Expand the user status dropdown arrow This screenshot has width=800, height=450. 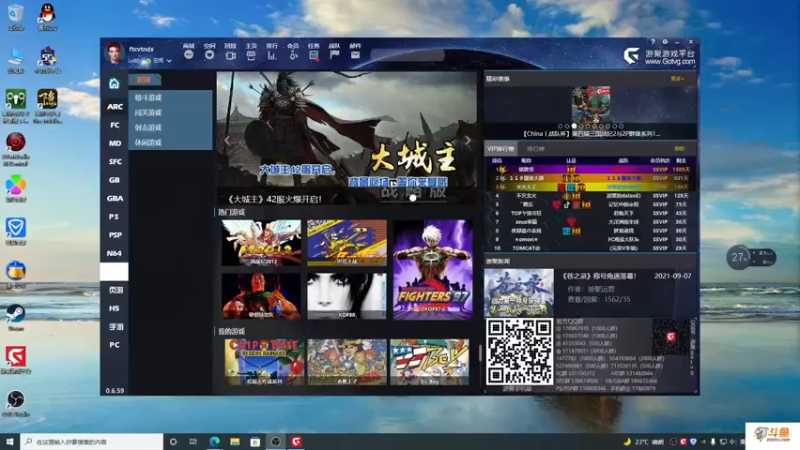pos(169,61)
